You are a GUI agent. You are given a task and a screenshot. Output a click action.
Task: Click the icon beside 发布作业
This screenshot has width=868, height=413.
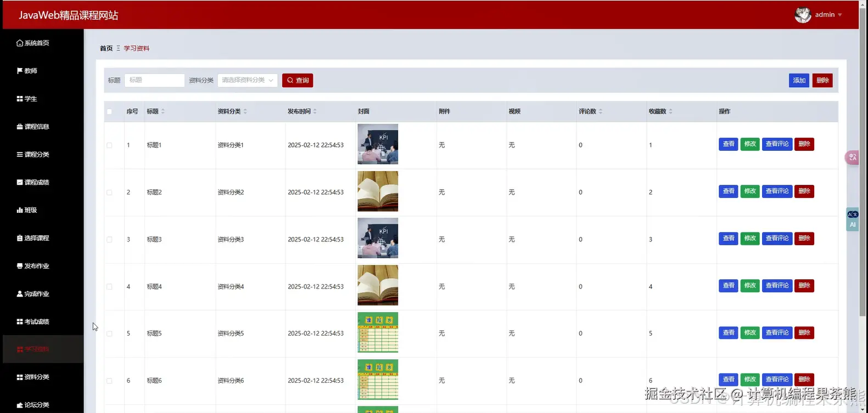coord(20,266)
